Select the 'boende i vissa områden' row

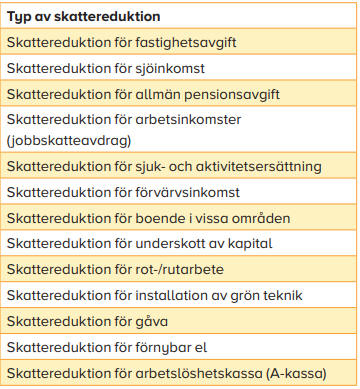click(x=179, y=218)
